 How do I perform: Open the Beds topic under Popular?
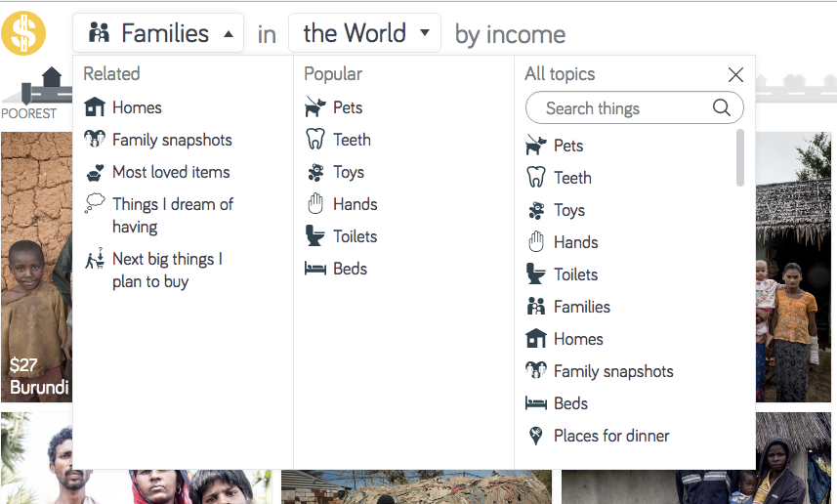pyautogui.click(x=350, y=269)
